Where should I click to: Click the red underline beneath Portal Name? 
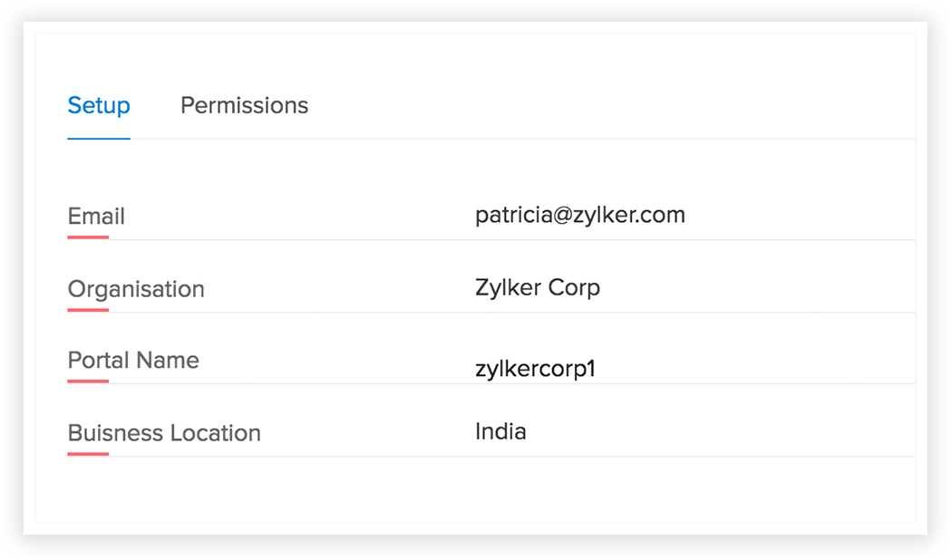88,381
